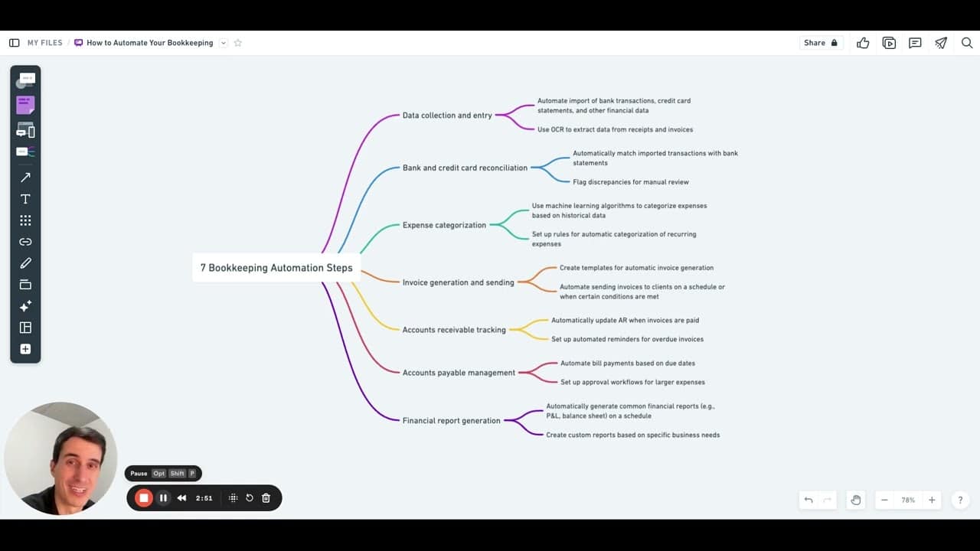The image size is (980, 551).
Task: Toggle the left sidebar panel icon
Action: click(14, 43)
